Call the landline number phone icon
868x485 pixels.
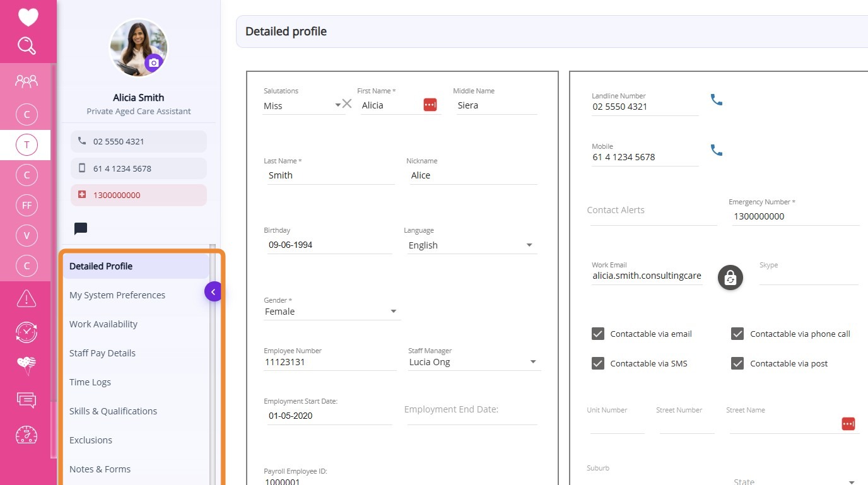717,100
